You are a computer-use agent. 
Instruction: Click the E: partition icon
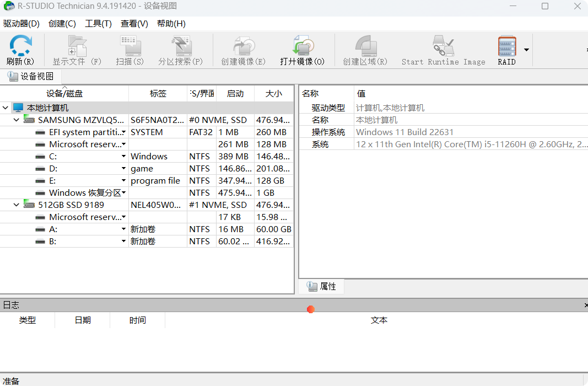point(40,181)
